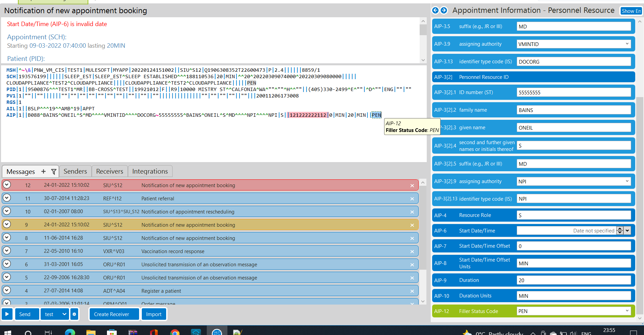
Task: Go to next segment with right arrow icon
Action: [444, 10]
